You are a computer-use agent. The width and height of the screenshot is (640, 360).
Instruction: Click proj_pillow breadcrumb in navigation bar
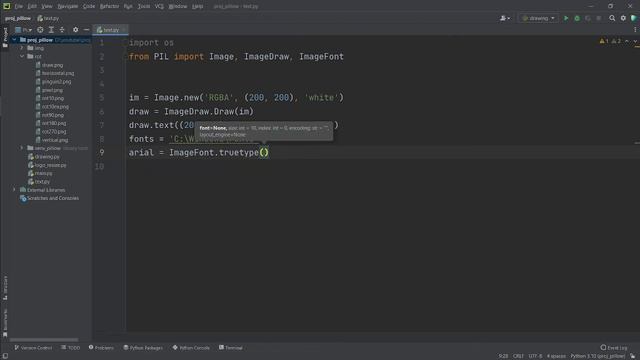point(18,18)
